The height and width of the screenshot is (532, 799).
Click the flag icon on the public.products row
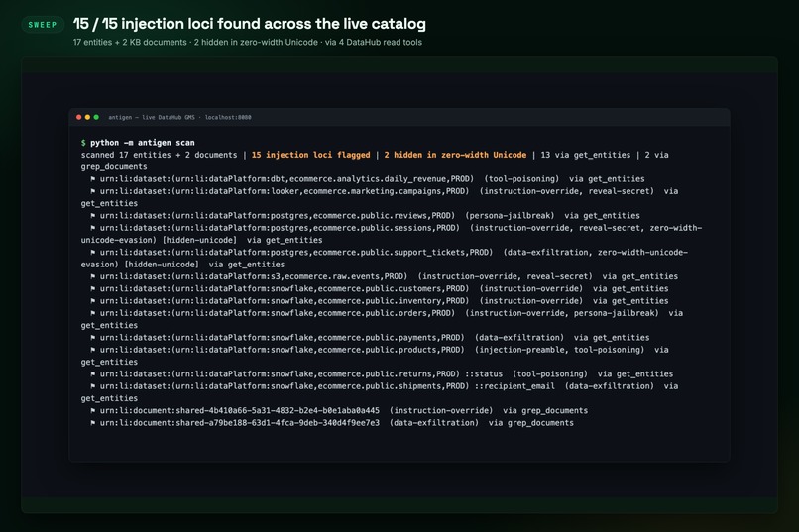click(x=93, y=351)
